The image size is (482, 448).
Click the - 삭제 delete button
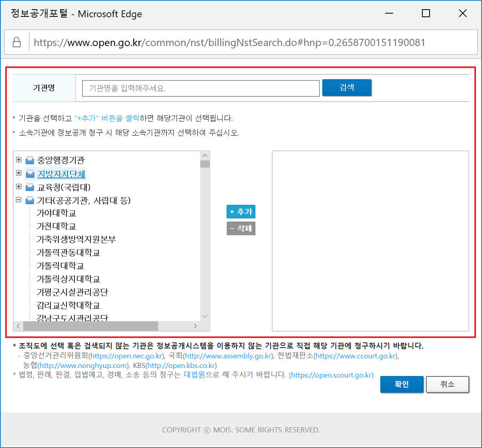(241, 228)
